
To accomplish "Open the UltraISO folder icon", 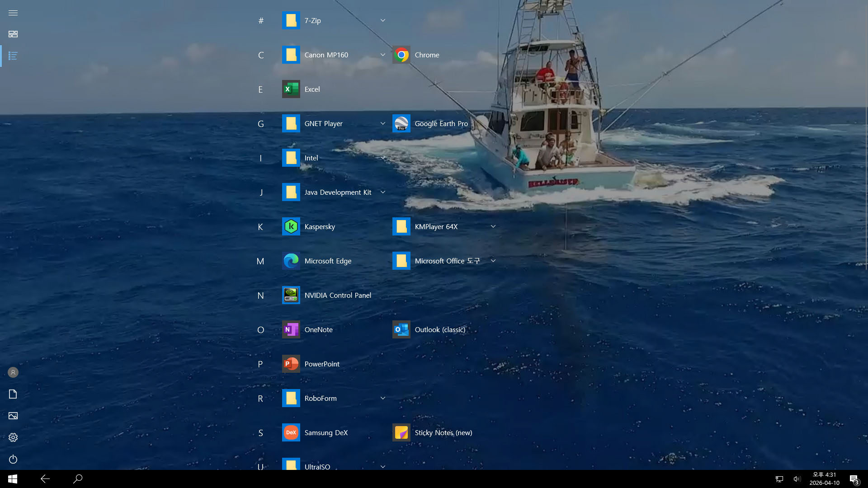I will point(291,464).
